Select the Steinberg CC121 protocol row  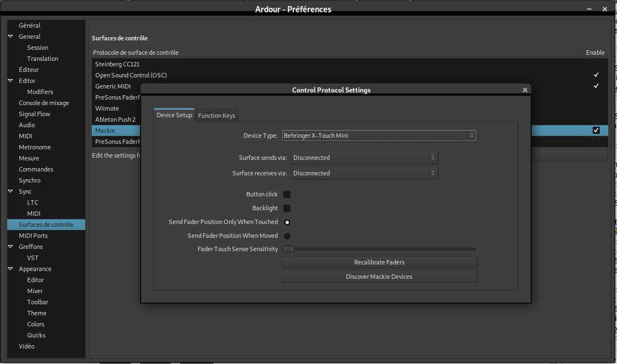[350, 64]
